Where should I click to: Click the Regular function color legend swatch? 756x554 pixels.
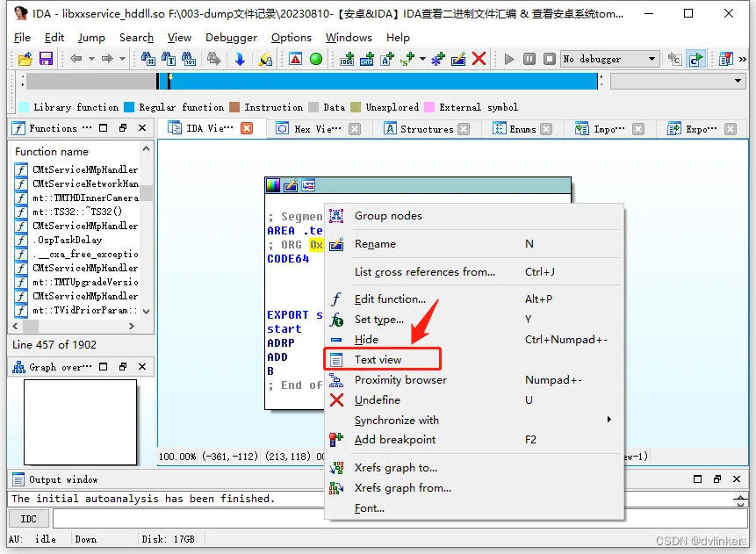click(x=129, y=107)
